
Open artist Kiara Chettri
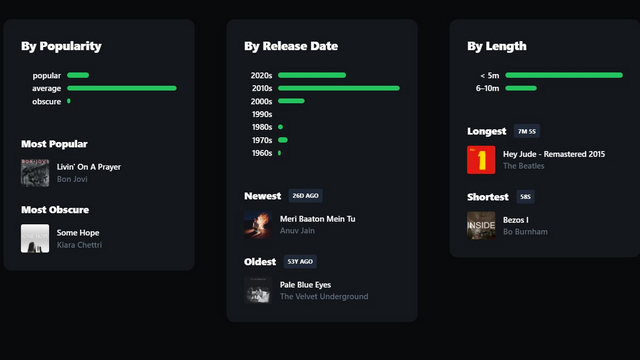tap(80, 245)
